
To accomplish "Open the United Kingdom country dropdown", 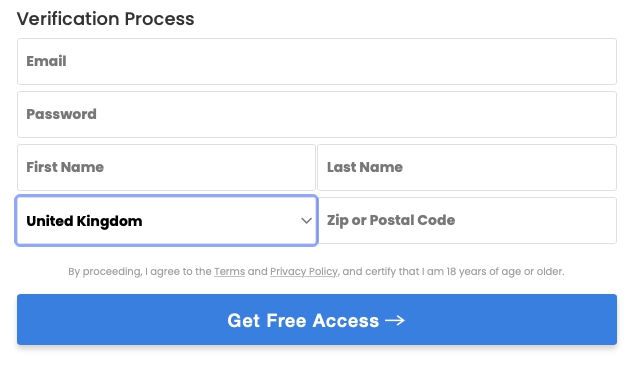I will (x=166, y=221).
